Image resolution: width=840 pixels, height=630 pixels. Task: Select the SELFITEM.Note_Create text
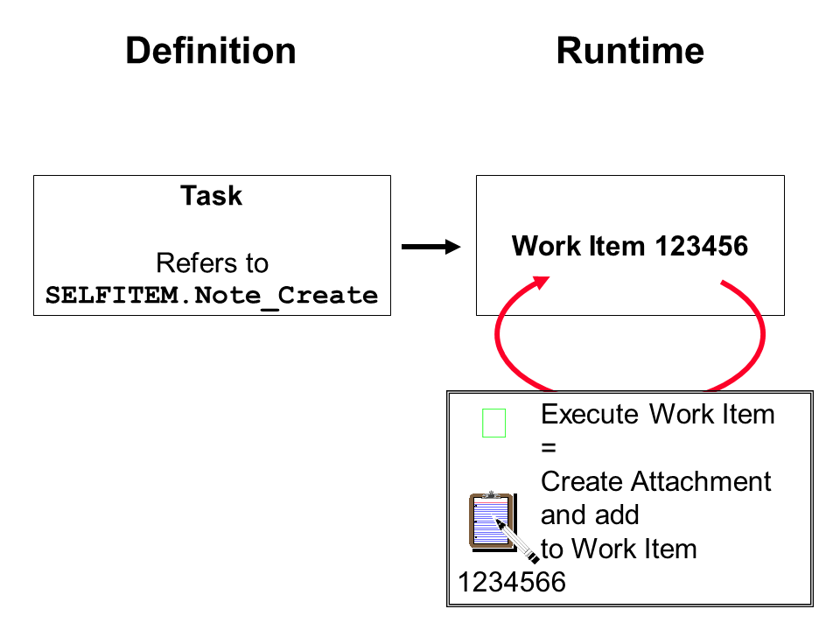point(212,295)
